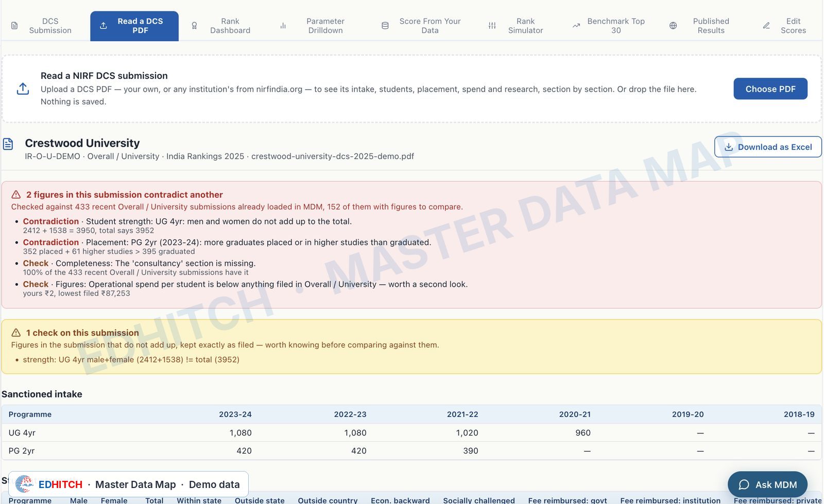Click the 'Read a NIRF DCS submission' heading

tap(104, 76)
